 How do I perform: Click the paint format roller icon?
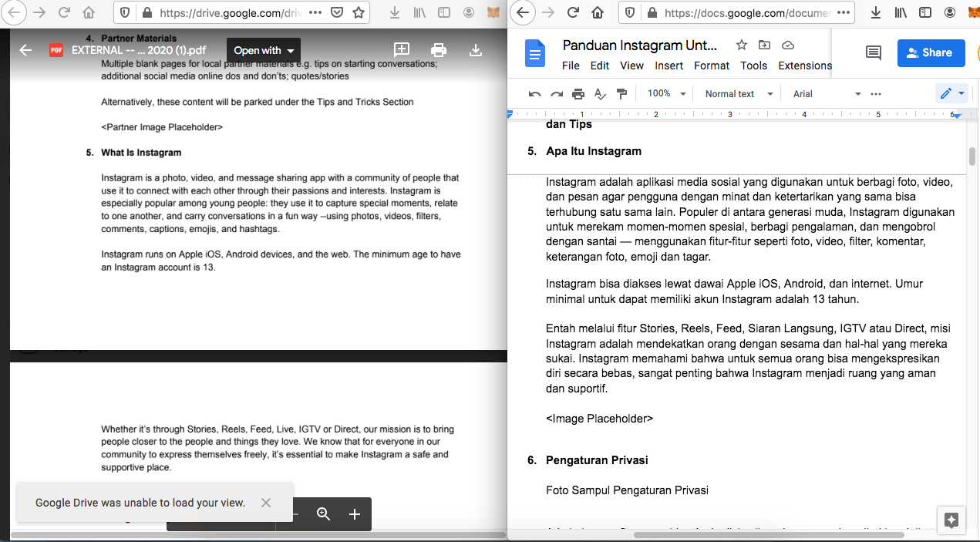[x=621, y=94]
